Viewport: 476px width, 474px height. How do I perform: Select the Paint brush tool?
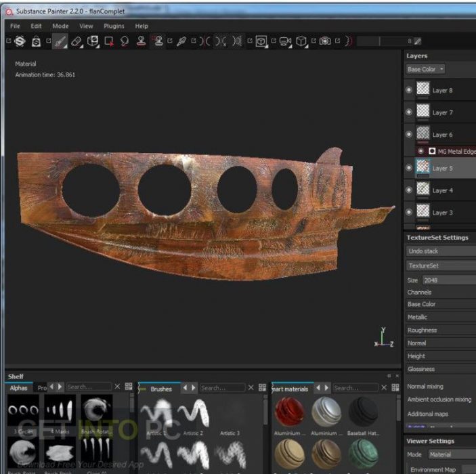pyautogui.click(x=60, y=41)
